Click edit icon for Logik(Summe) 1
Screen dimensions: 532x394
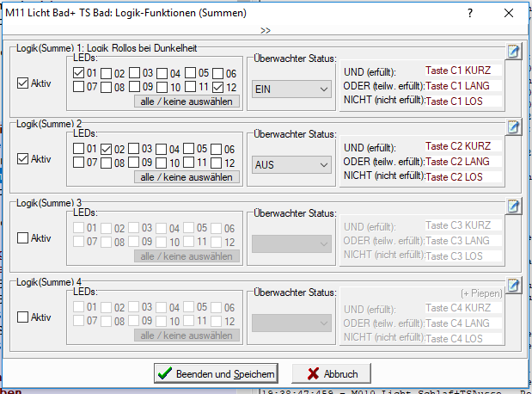[x=513, y=52]
